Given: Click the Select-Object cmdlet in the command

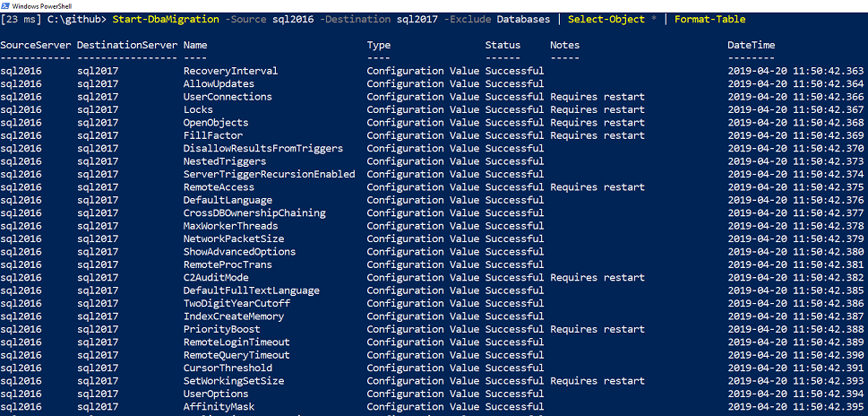Looking at the screenshot, I should (605, 19).
